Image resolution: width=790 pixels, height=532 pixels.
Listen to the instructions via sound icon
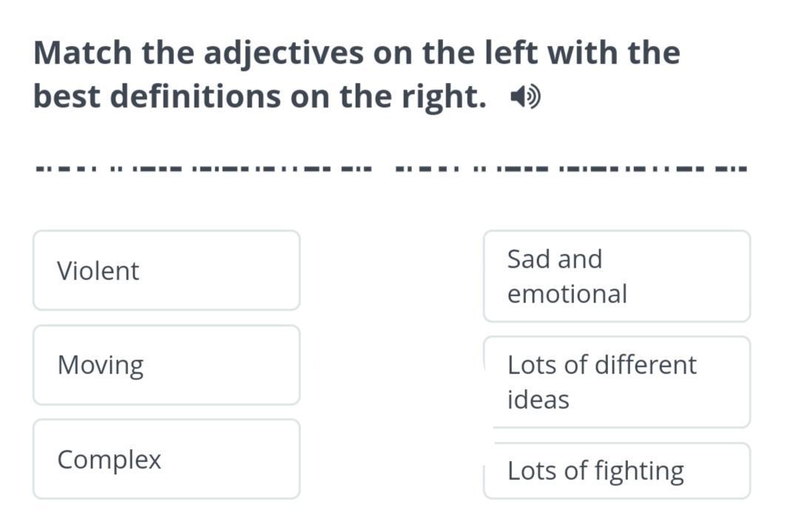pyautogui.click(x=526, y=97)
